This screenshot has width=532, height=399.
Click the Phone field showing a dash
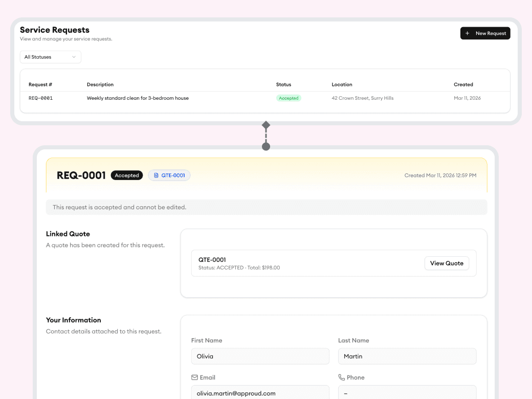407,393
